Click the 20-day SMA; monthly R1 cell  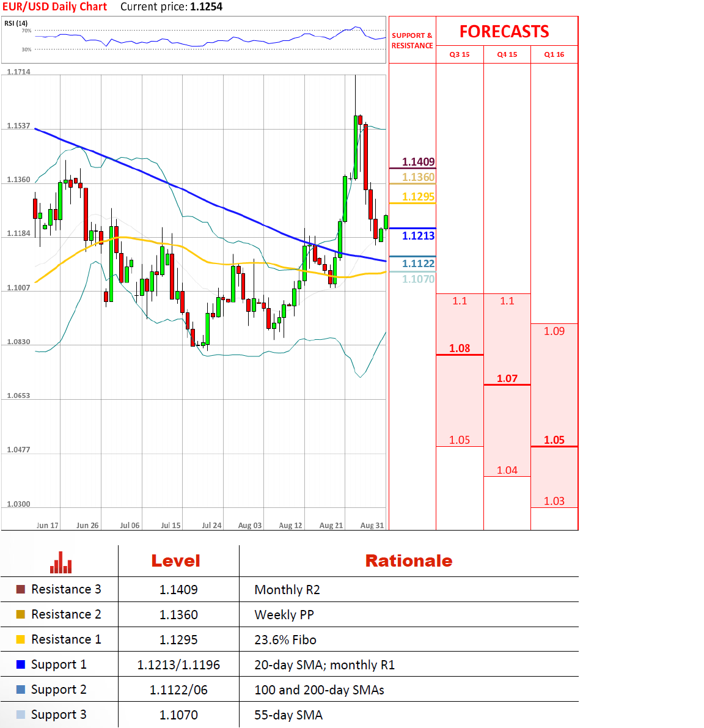(324, 665)
